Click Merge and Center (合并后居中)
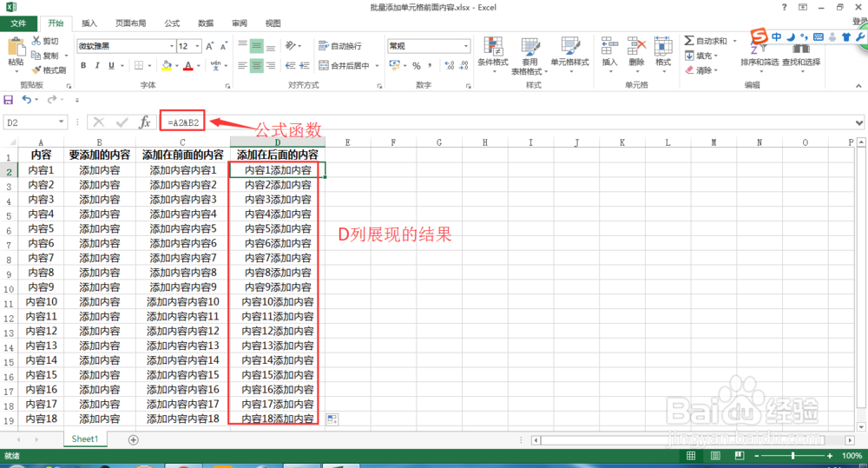Viewport: 868px width, 468px height. coord(345,65)
